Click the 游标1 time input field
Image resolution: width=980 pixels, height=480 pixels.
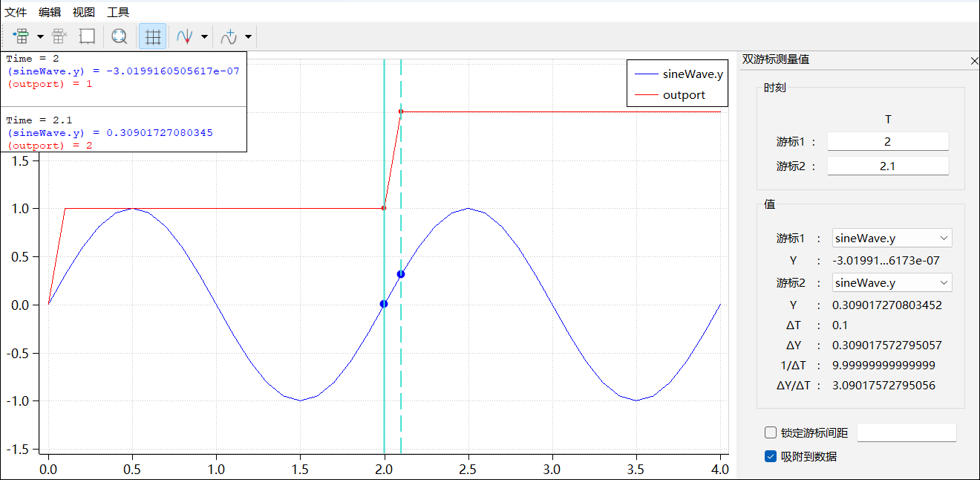(x=888, y=142)
